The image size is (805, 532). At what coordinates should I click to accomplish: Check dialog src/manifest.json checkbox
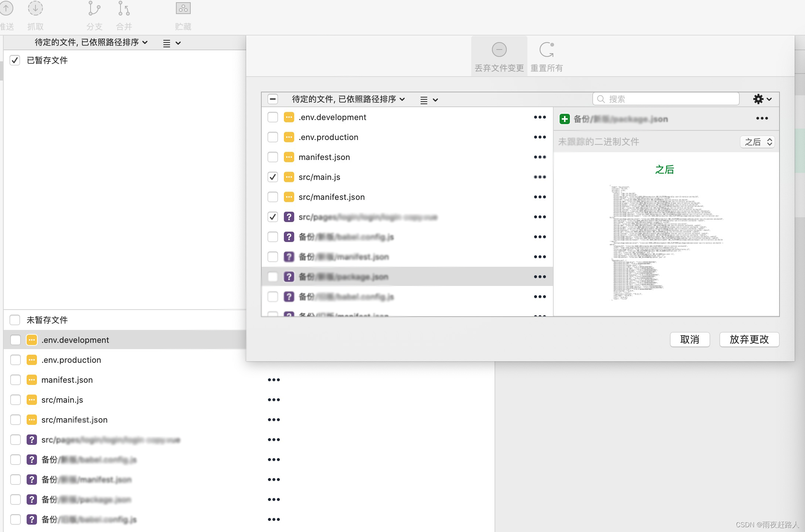[273, 197]
